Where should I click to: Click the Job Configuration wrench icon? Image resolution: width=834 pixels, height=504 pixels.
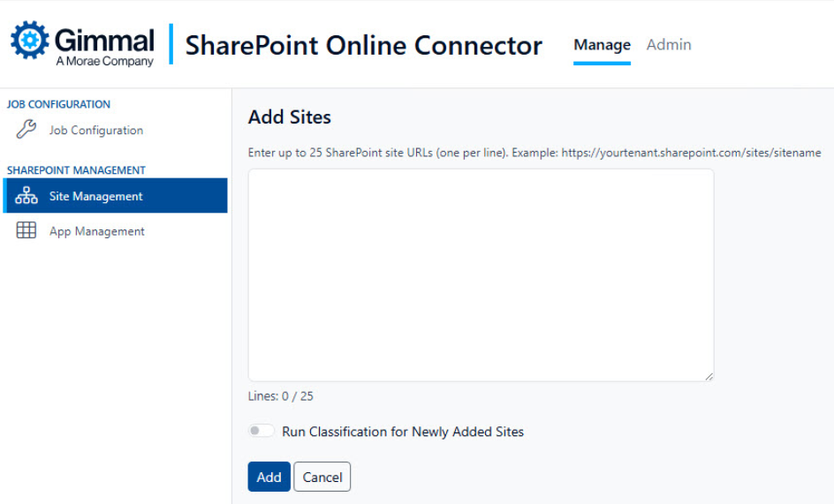[27, 129]
